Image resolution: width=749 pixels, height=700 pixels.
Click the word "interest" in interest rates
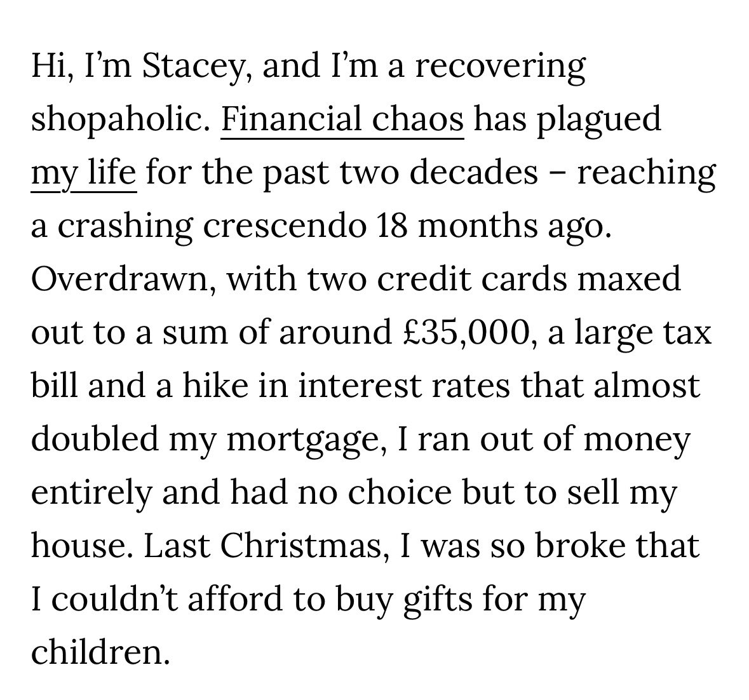[361, 387]
